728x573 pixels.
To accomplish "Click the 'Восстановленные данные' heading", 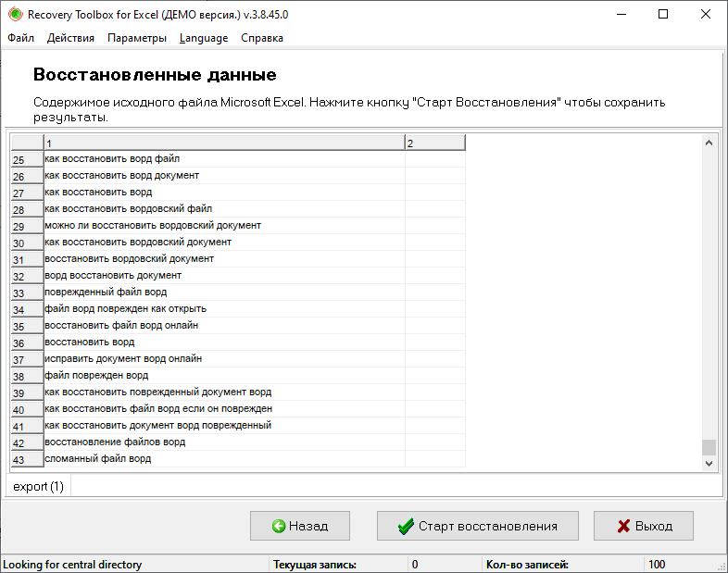I will 155,75.
